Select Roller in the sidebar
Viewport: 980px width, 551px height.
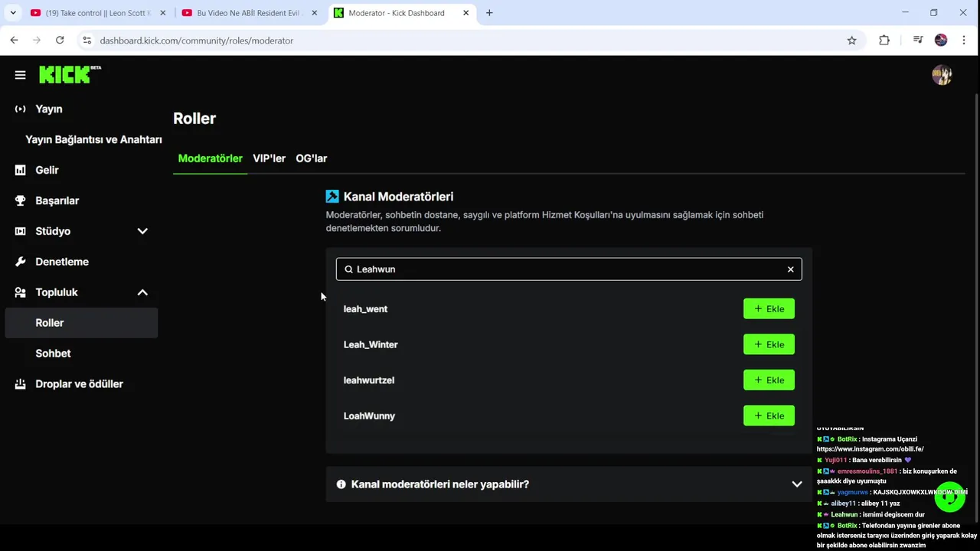pos(81,323)
